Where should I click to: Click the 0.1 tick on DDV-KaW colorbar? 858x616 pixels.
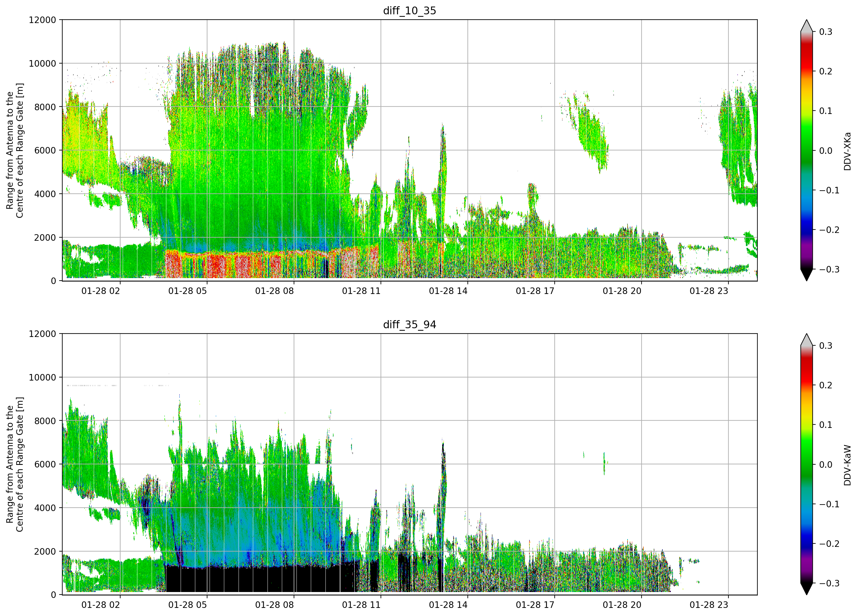coord(826,425)
